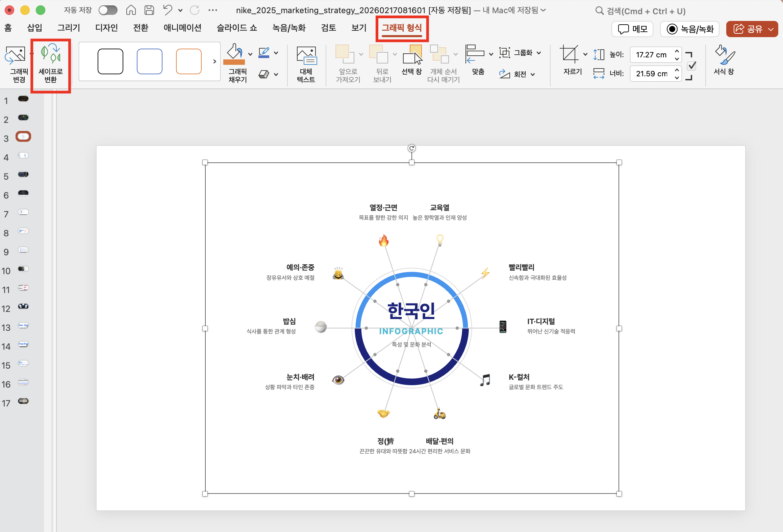Expand the 회전 dropdown
This screenshot has width=783, height=532.
point(533,74)
